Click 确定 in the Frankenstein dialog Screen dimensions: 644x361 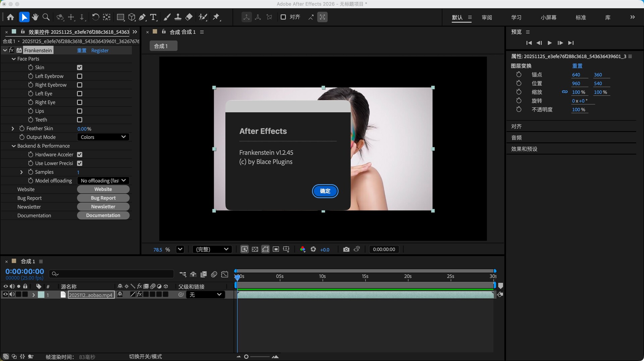325,191
